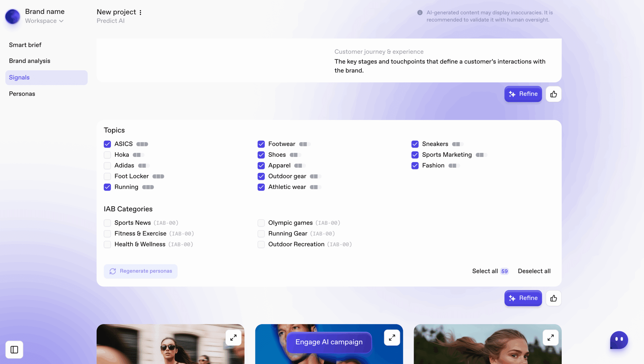Open the Personas section in sidebar
The image size is (644, 364).
pos(22,94)
